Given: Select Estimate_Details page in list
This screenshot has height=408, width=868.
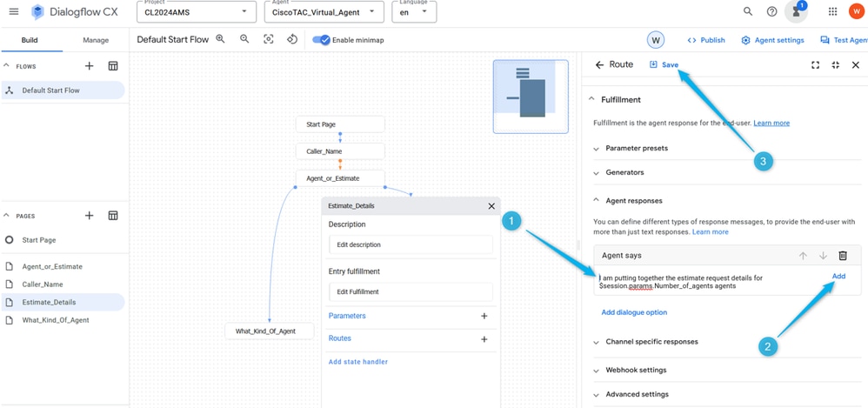Looking at the screenshot, I should pos(63,302).
